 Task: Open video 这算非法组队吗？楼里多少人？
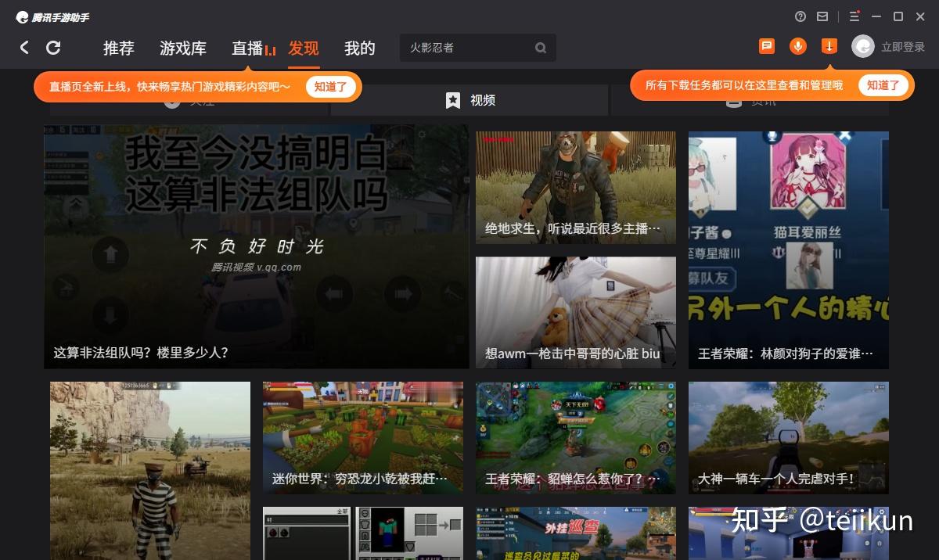coord(257,246)
